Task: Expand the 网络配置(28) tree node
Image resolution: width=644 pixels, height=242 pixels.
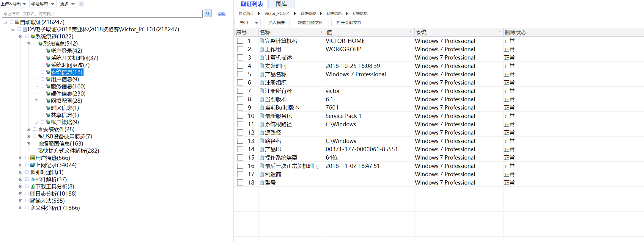Action: pyautogui.click(x=36, y=101)
